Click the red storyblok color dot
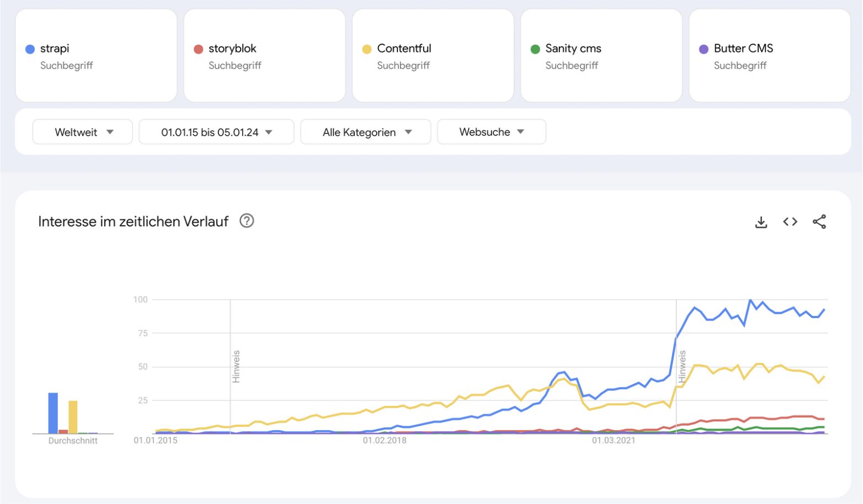863x504 pixels. click(x=199, y=49)
